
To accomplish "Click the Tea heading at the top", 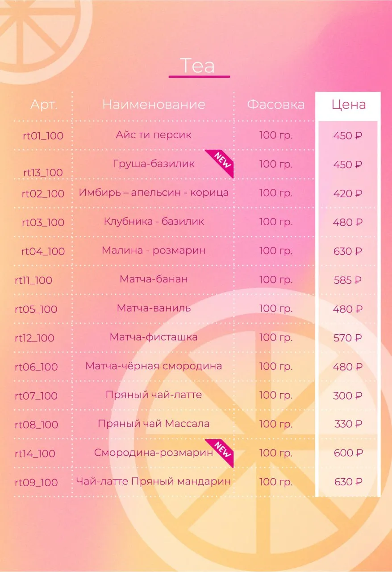I will [198, 66].
